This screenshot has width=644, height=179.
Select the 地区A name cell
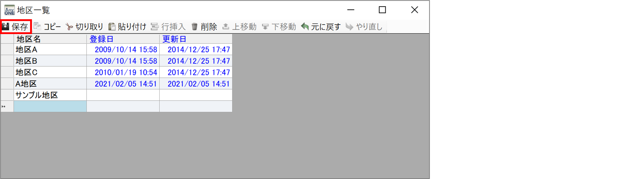[x=50, y=50]
